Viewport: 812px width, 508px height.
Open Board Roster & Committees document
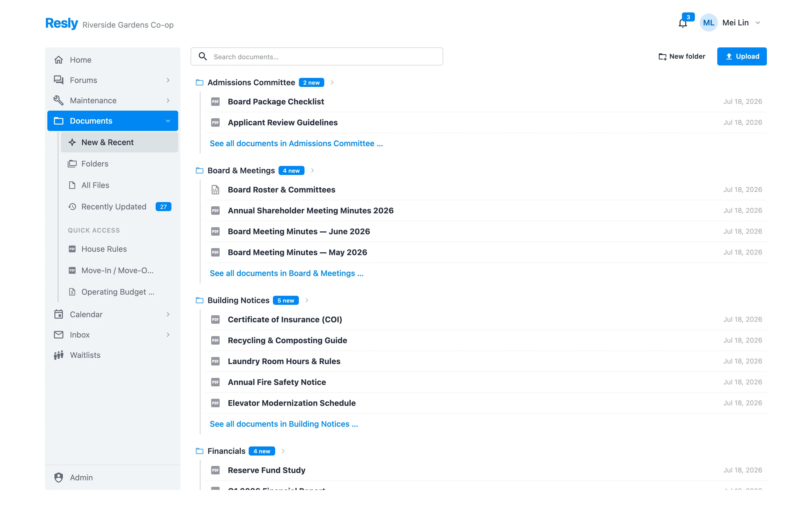486,189
